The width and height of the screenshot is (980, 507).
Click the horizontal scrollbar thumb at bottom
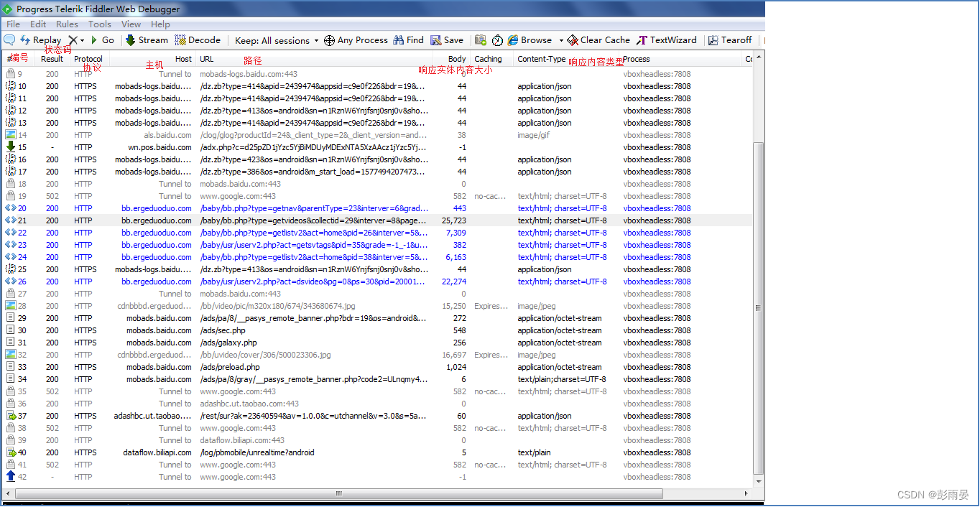point(338,494)
